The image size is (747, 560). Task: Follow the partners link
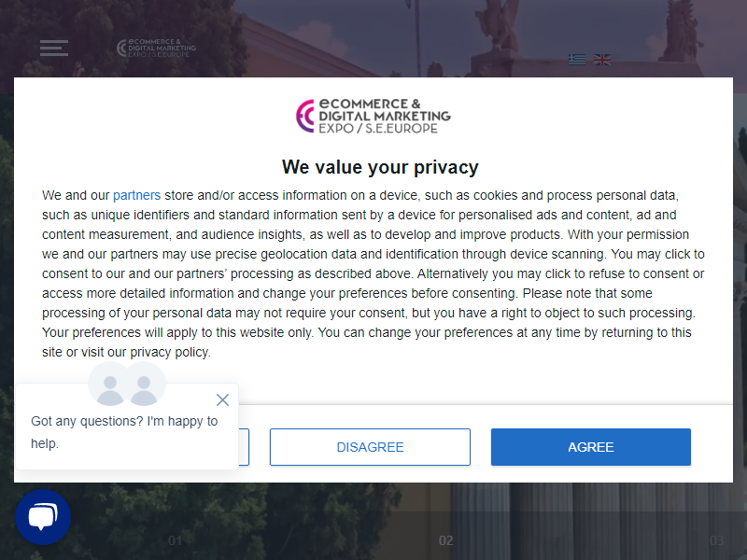click(136, 195)
